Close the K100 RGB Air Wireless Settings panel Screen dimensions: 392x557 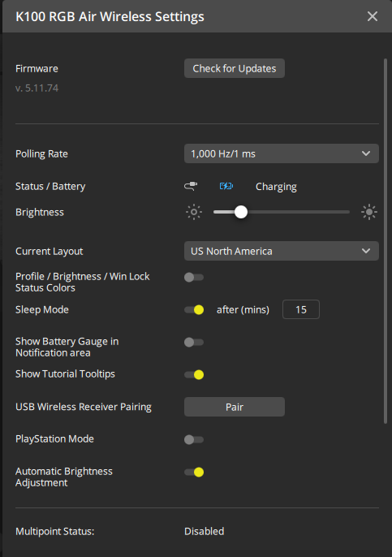(372, 16)
